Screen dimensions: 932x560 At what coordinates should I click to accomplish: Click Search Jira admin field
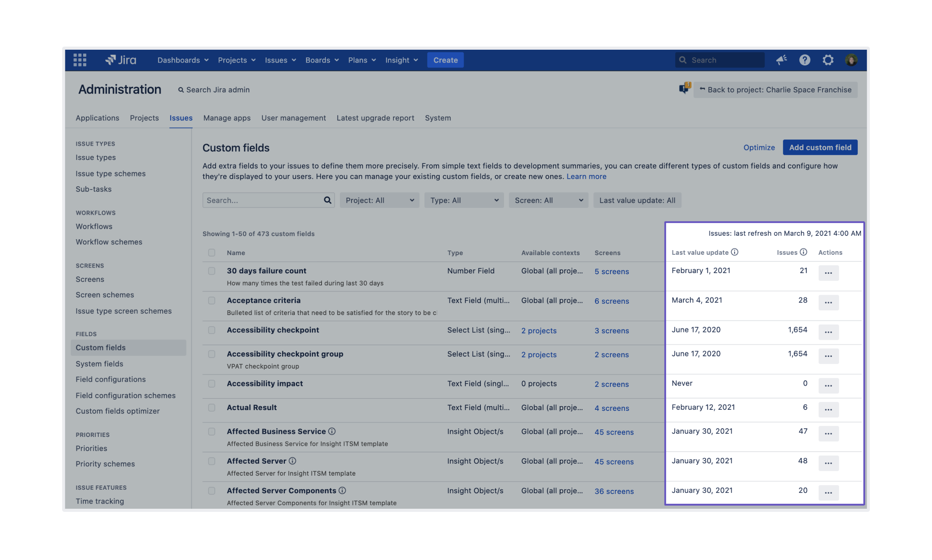pos(214,90)
